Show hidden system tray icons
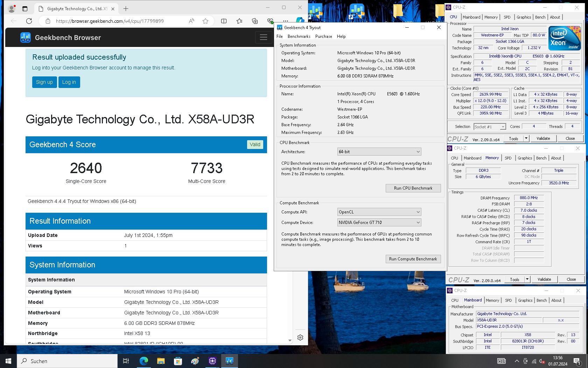Screen dimensions: 588x368 point(517,361)
